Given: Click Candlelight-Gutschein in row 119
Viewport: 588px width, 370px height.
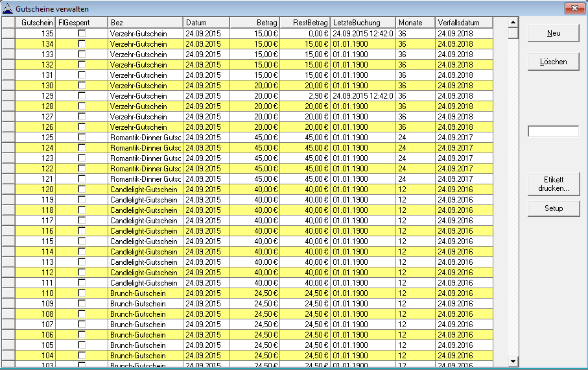Looking at the screenshot, I should [145, 200].
